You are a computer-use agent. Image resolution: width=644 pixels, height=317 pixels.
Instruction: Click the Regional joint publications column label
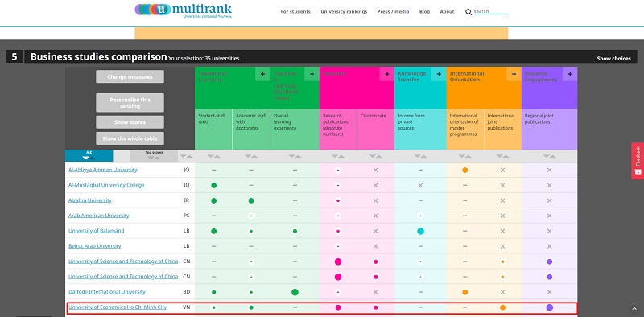click(540, 119)
